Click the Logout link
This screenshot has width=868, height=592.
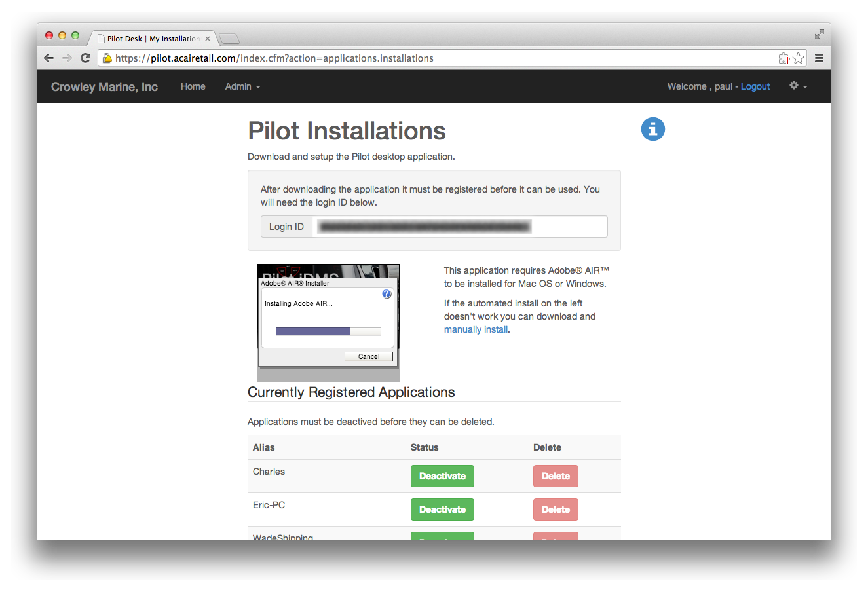click(x=755, y=86)
